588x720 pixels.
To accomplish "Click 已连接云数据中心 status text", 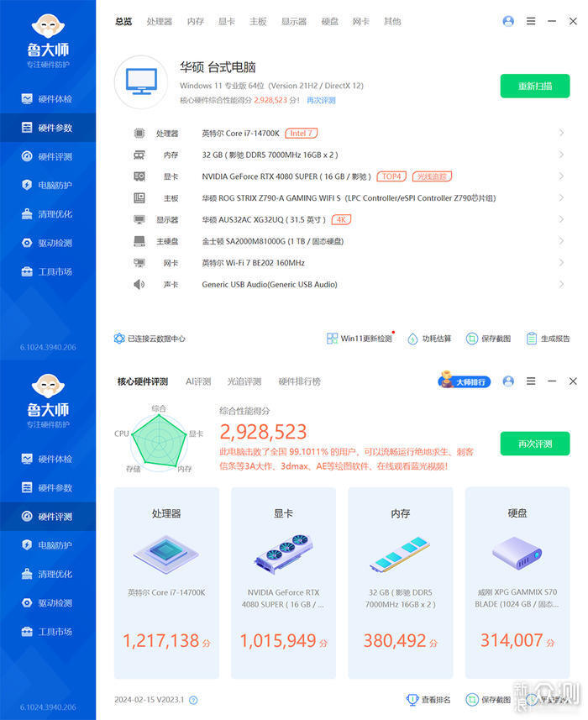I will [x=156, y=339].
